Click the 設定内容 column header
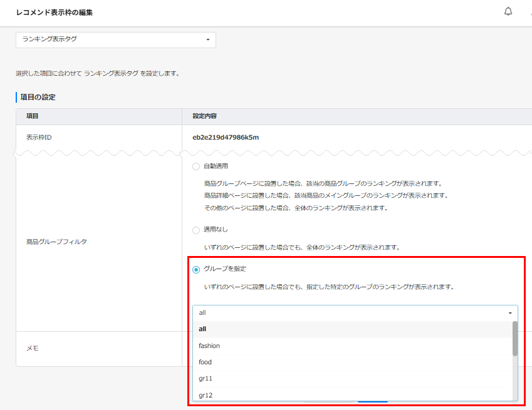This screenshot has width=532, height=410. pos(204,116)
